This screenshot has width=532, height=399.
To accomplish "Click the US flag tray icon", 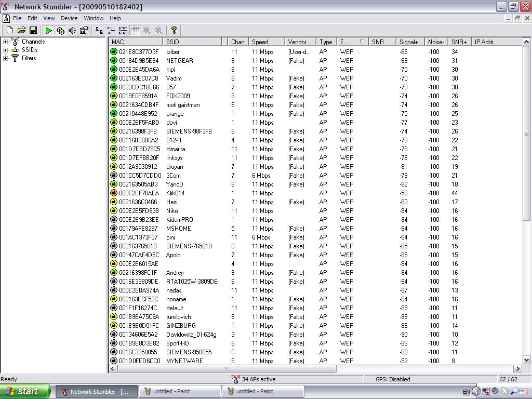I will tap(524, 392).
